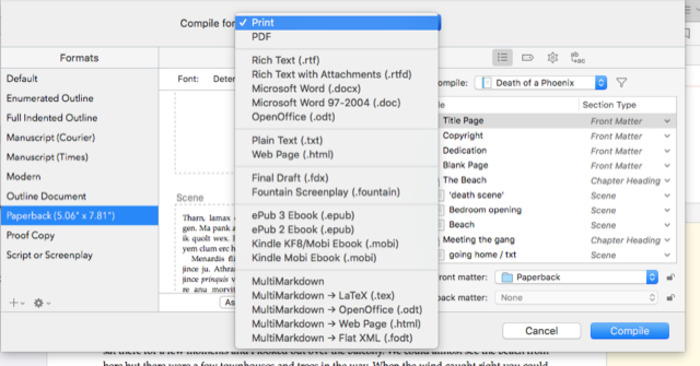Viewport: 700px width, 366px height.
Task: Select Rich Text with Attachments (.rtfd)
Action: pyautogui.click(x=338, y=75)
